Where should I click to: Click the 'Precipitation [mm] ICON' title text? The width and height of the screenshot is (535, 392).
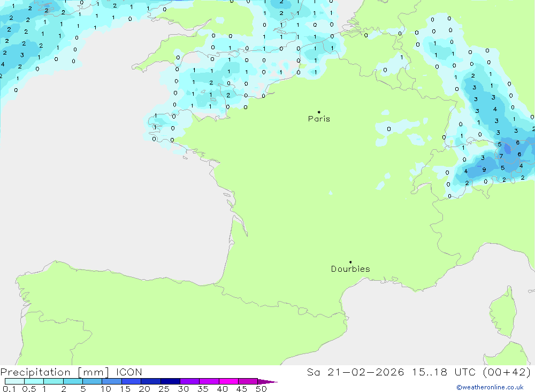point(71,372)
